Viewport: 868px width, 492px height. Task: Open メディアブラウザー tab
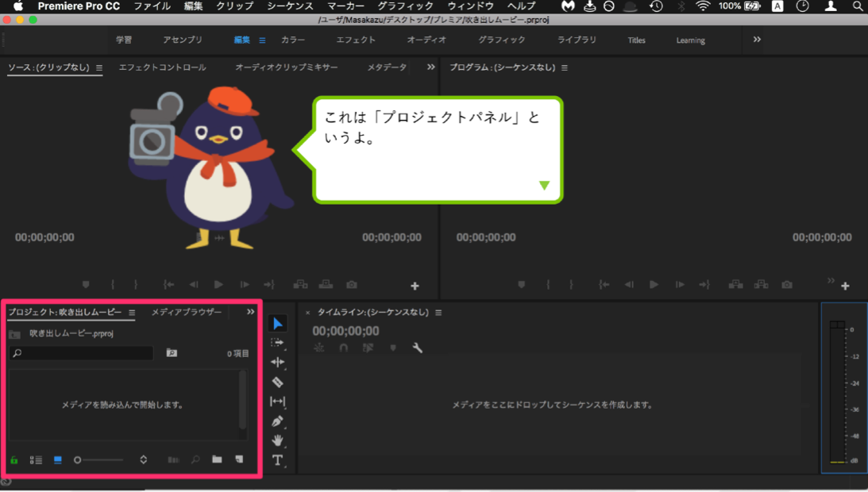point(187,312)
